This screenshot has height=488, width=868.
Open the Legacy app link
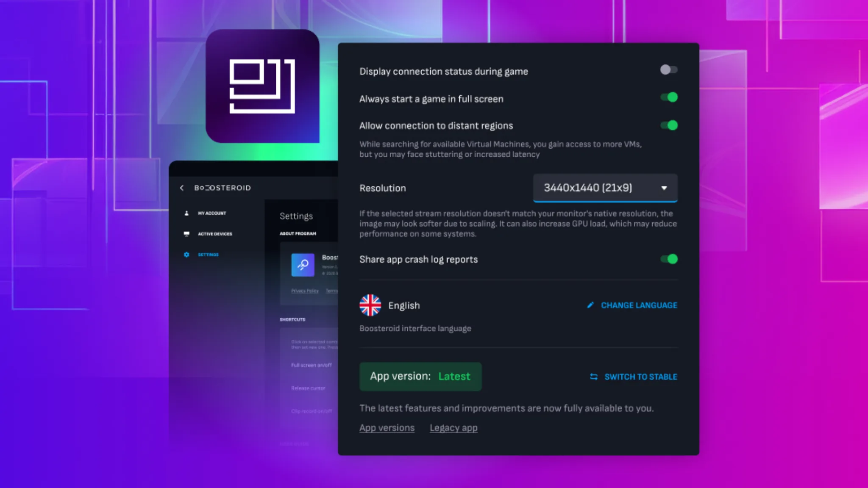(453, 428)
